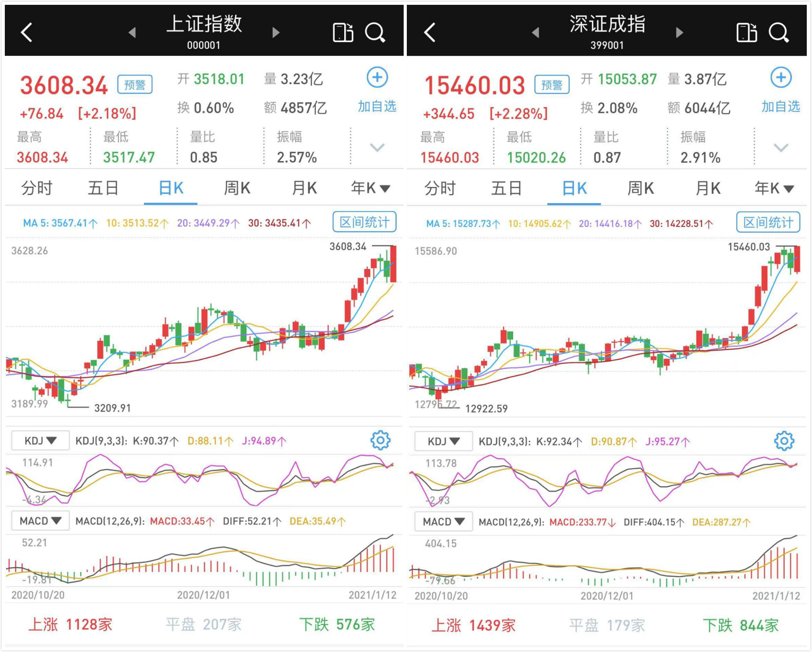
Task: Switch 上证指数 chart to 分时 tab
Action: click(x=37, y=188)
